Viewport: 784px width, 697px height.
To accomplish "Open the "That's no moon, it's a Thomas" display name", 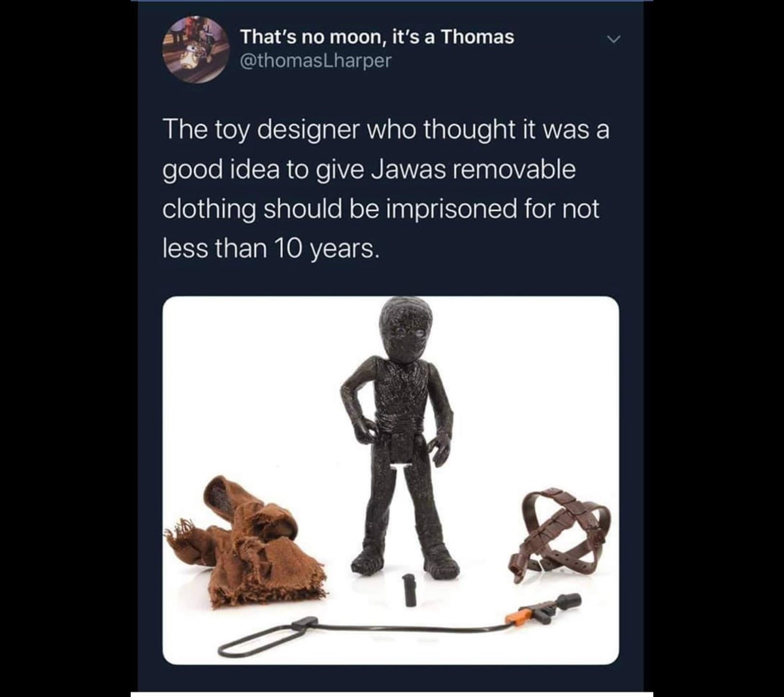I will 377,37.
